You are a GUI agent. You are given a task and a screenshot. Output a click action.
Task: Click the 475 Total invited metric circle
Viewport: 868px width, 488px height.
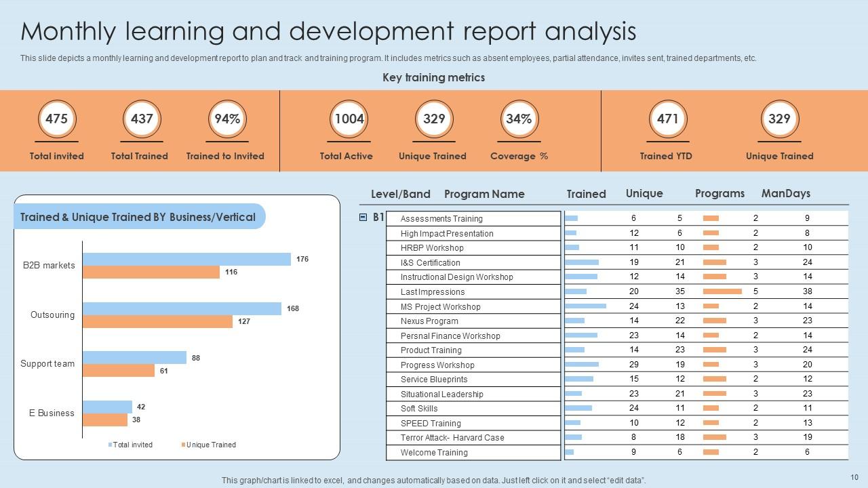[x=56, y=119]
